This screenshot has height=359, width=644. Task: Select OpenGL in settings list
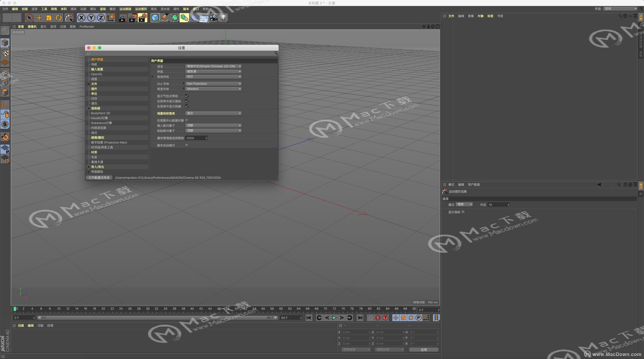(97, 74)
